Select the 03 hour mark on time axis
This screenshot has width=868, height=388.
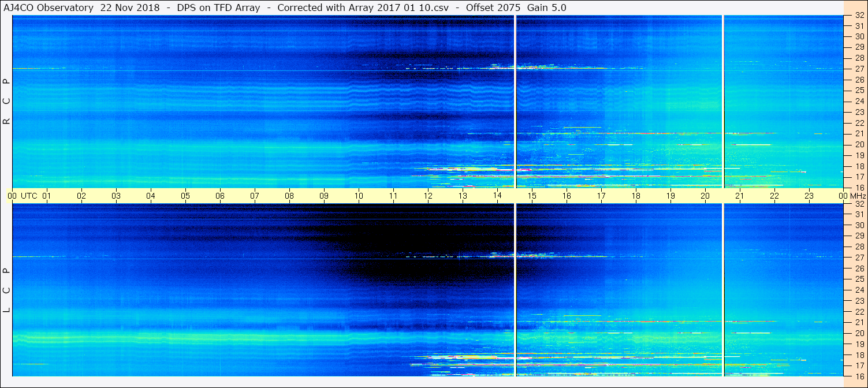[x=116, y=196]
